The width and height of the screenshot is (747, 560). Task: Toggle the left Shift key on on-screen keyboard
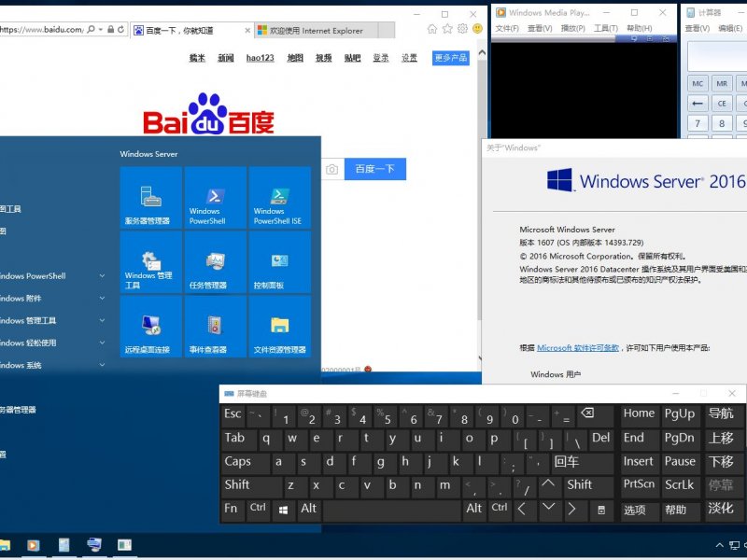tap(251, 485)
